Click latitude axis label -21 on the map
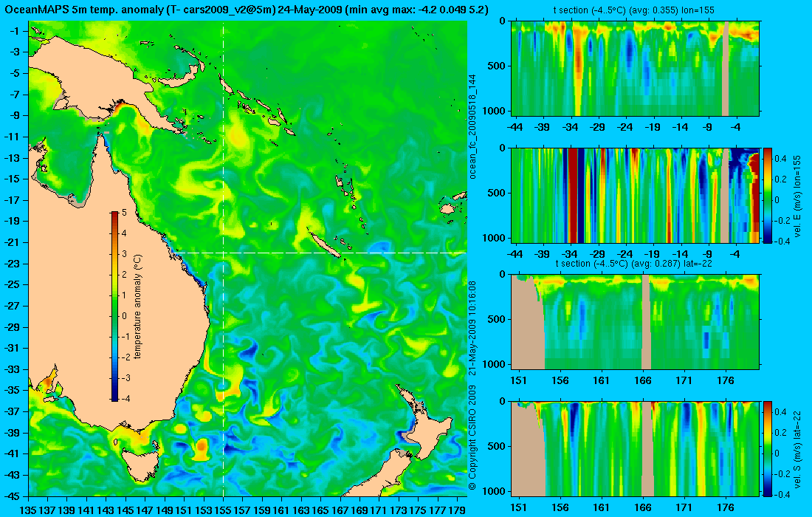The width and height of the screenshot is (812, 517). pos(13,242)
